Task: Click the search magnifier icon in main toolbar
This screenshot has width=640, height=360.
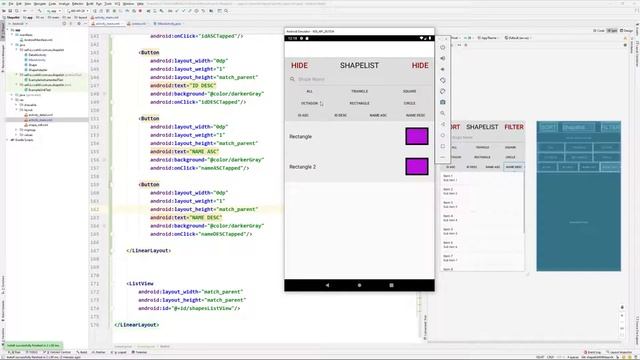Action: pyautogui.click(x=226, y=11)
